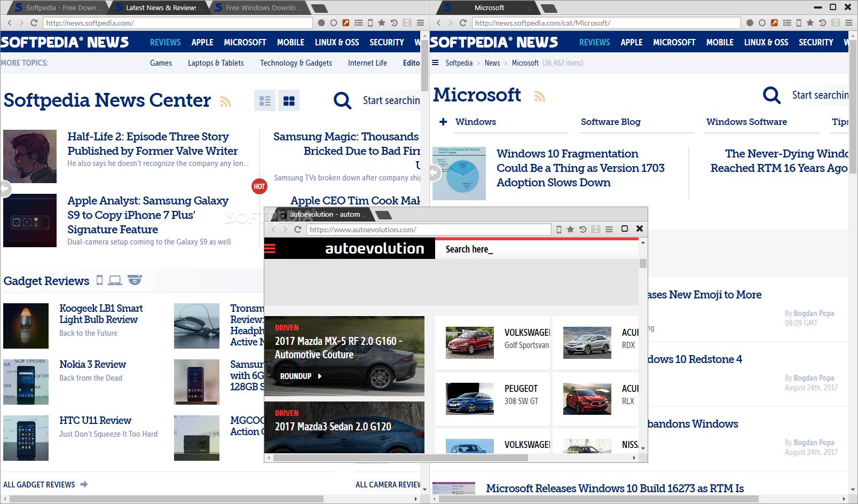
Task: Select Windows Software category tab
Action: pyautogui.click(x=746, y=122)
